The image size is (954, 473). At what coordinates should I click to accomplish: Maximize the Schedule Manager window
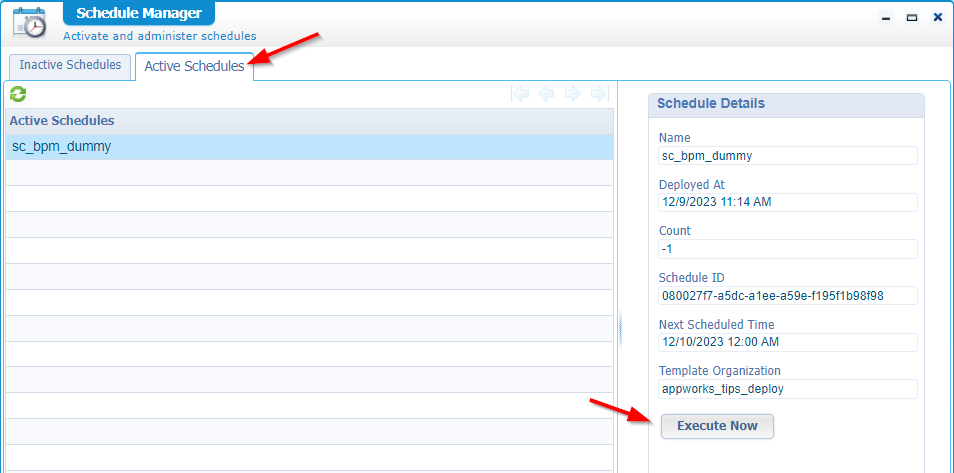point(911,18)
